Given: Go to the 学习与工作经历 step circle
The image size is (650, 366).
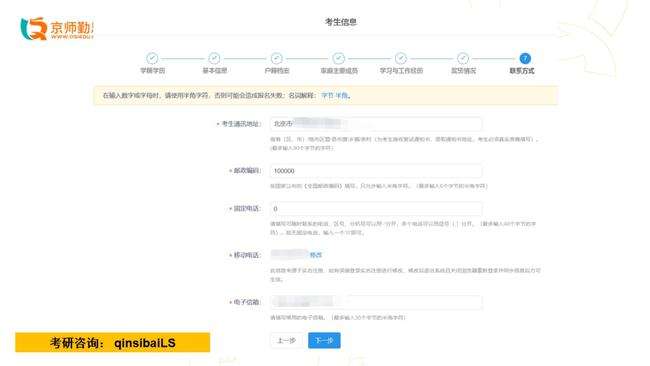Looking at the screenshot, I should pyautogui.click(x=401, y=58).
